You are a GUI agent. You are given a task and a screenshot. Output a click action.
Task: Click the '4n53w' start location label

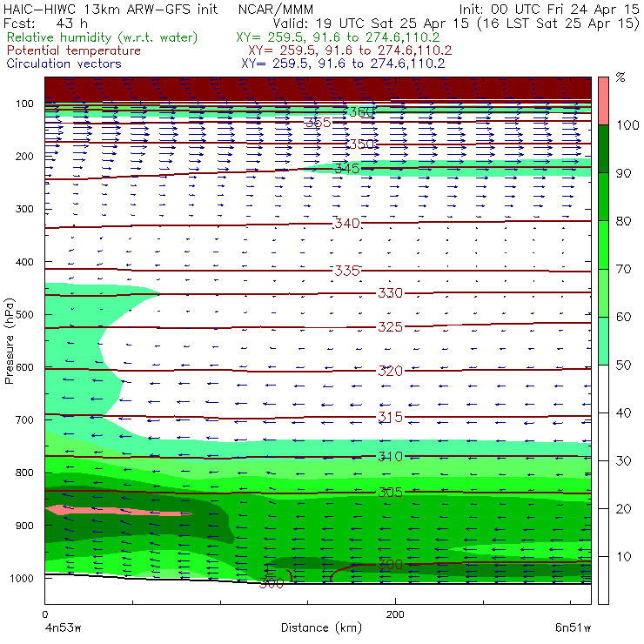(64, 628)
